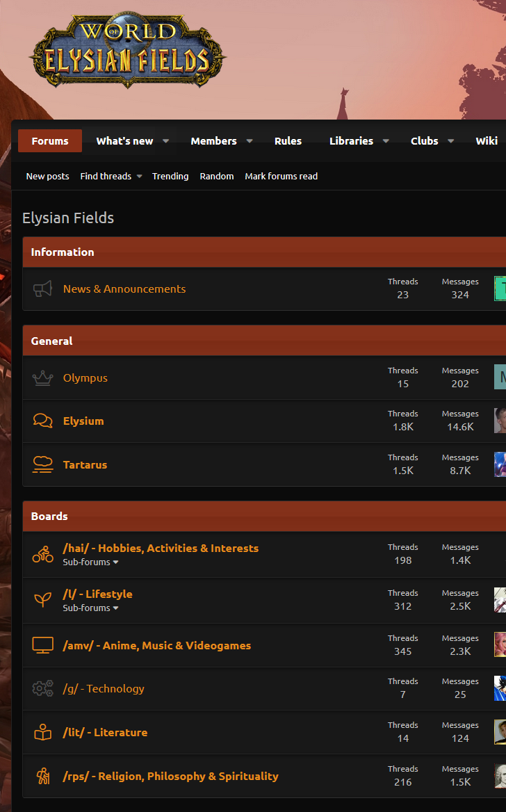Viewport: 506px width, 812px height.
Task: Click the megaphone icon beside News & Announcements
Action: [43, 289]
